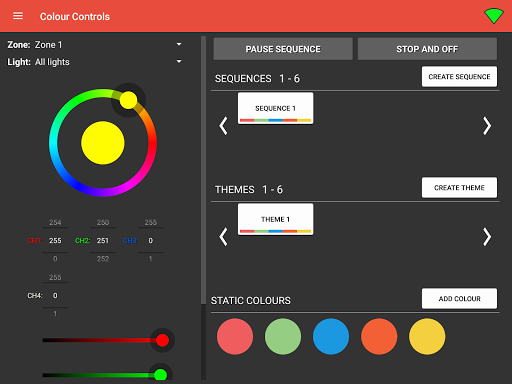This screenshot has width=512, height=384.
Task: Open the All lights dropdown
Action: click(x=95, y=62)
